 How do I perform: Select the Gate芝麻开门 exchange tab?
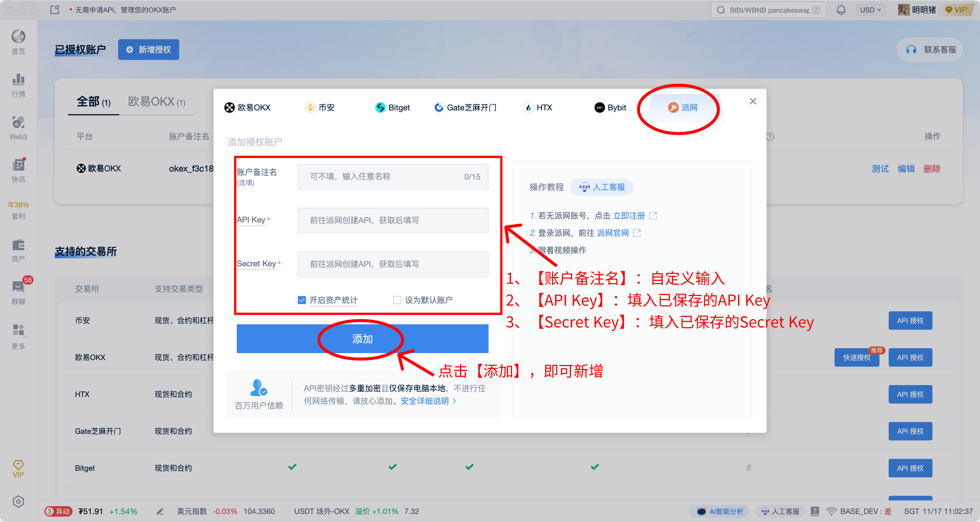click(x=465, y=108)
